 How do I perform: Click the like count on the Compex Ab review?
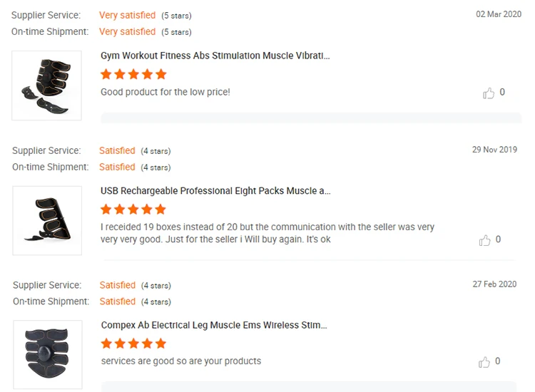click(497, 361)
